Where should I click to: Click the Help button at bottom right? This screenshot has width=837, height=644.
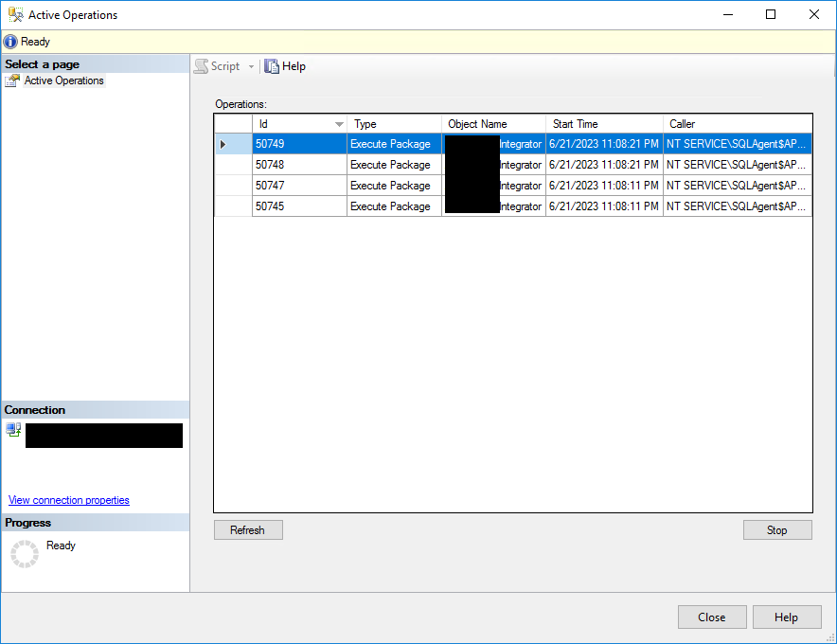786,617
